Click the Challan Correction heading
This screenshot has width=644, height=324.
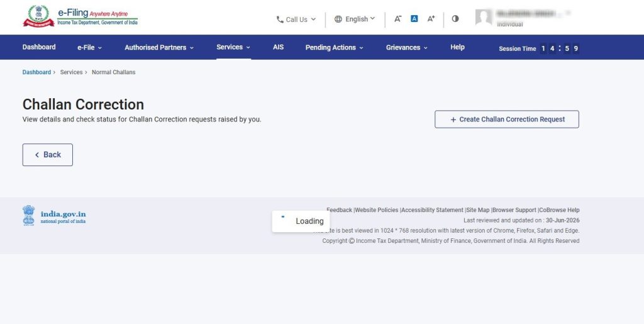[x=83, y=104]
